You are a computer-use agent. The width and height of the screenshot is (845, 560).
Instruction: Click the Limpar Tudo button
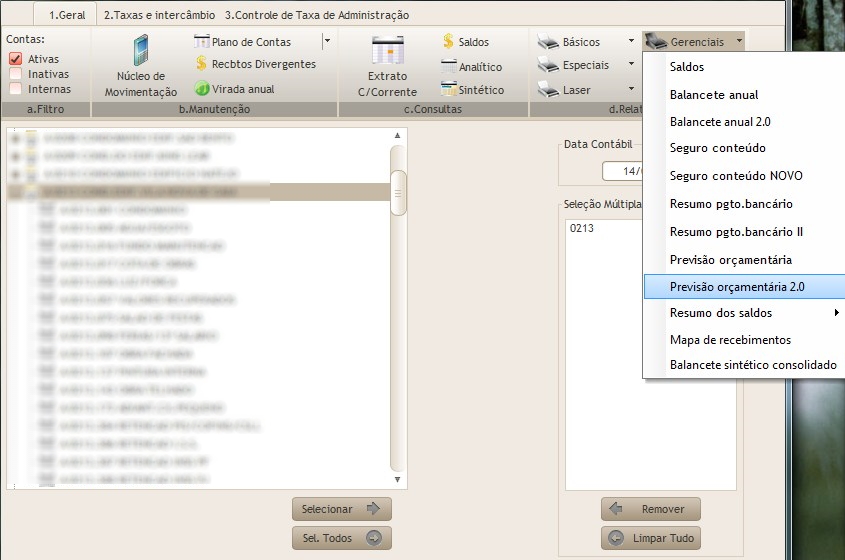(x=650, y=538)
